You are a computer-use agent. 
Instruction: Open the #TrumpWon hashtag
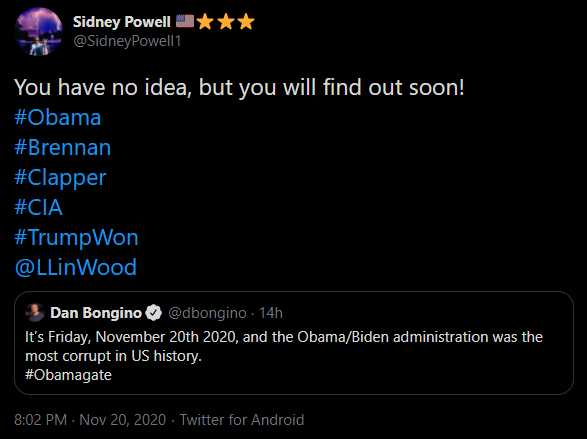pyautogui.click(x=76, y=238)
